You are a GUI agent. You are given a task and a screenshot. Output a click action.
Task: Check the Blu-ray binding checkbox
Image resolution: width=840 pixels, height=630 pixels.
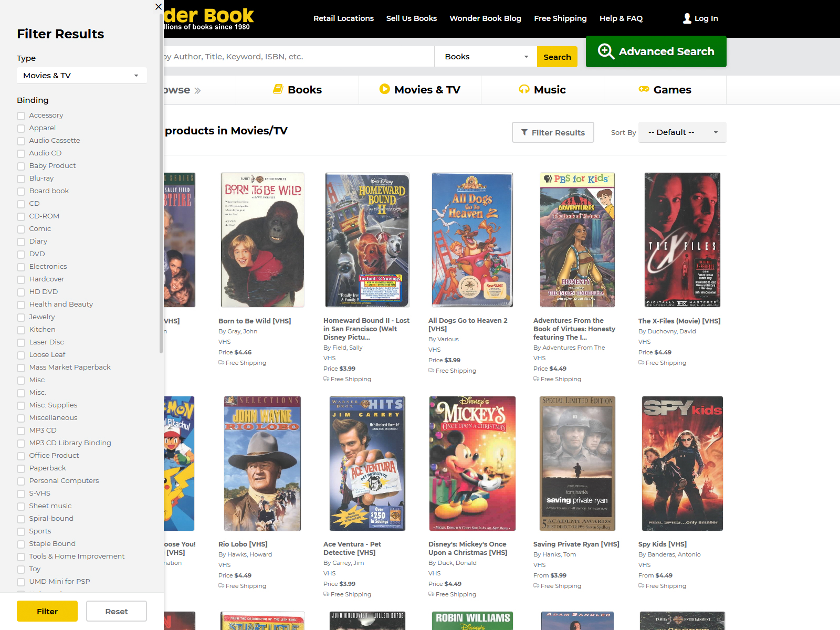pyautogui.click(x=21, y=179)
